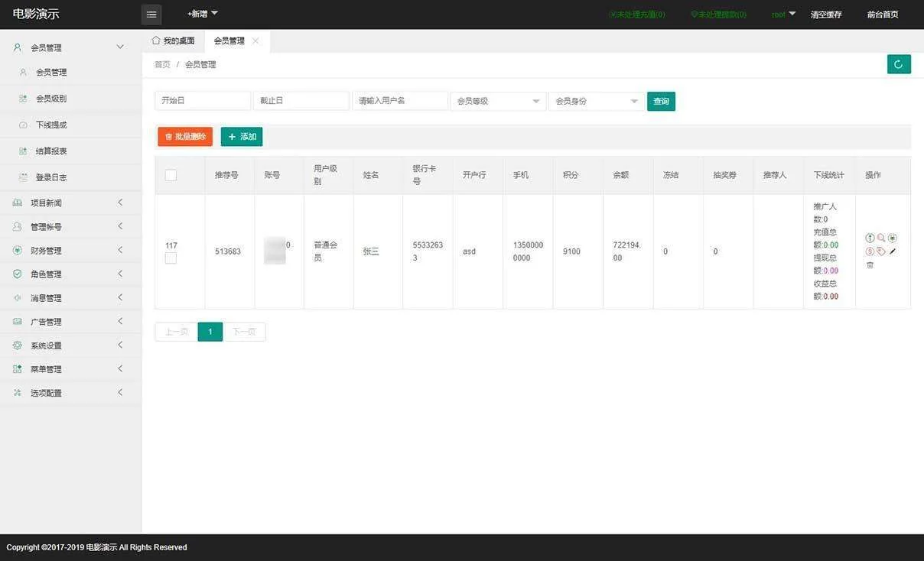The width and height of the screenshot is (924, 561).
Task: Click the 批量删除 button
Action: (x=185, y=137)
